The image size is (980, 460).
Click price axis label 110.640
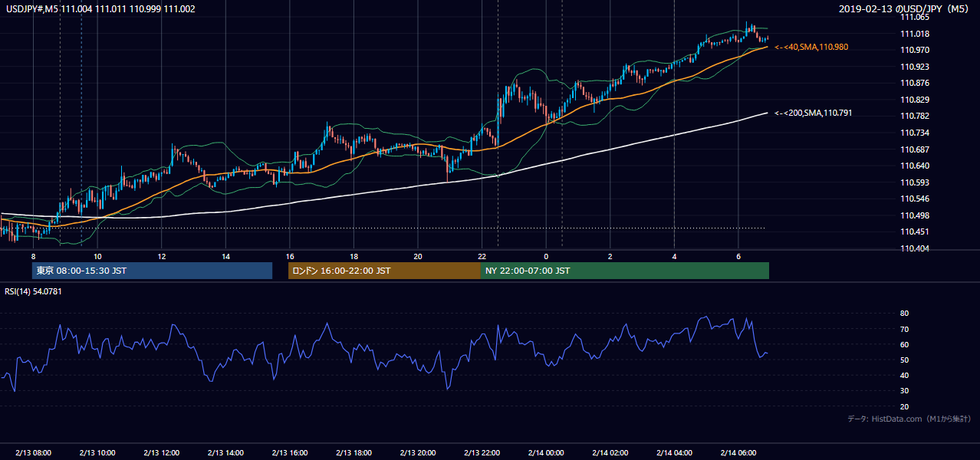(914, 166)
